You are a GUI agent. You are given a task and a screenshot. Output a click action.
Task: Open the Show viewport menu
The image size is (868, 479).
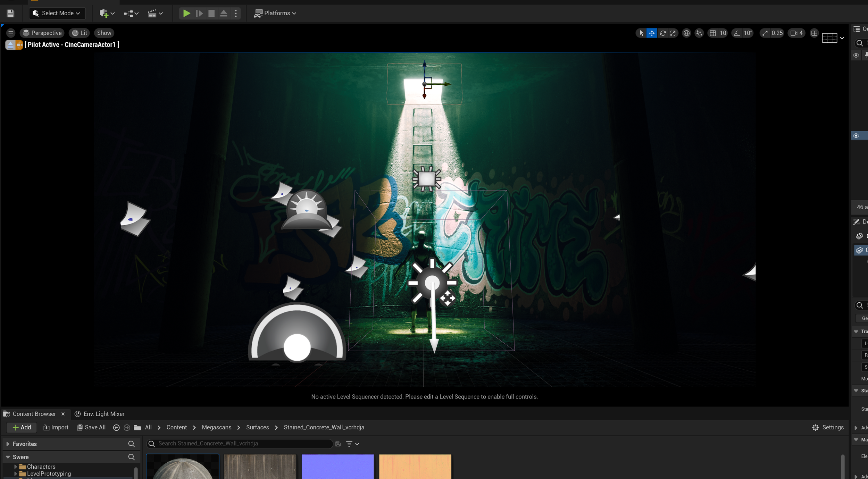tap(104, 33)
